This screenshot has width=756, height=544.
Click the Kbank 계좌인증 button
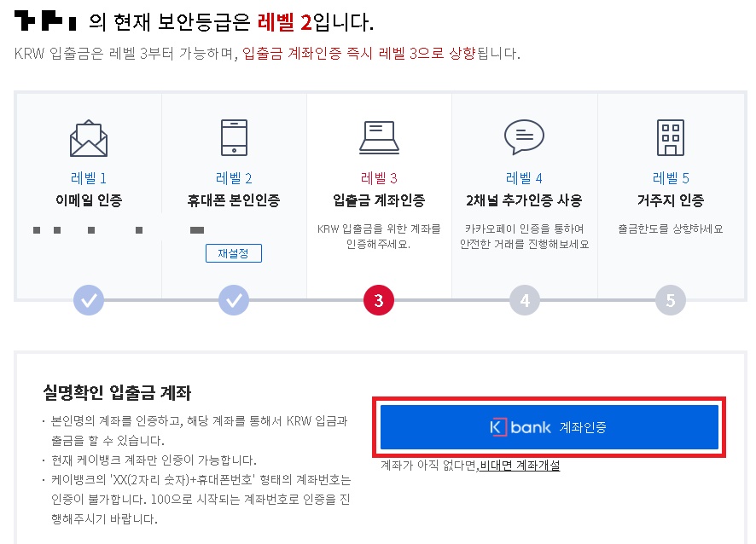[x=550, y=427]
